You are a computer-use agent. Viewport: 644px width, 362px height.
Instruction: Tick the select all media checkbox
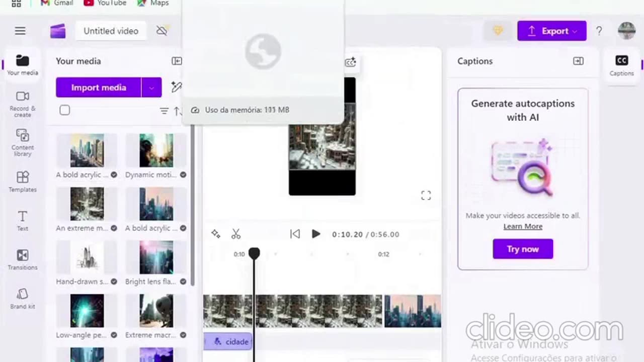pos(64,110)
